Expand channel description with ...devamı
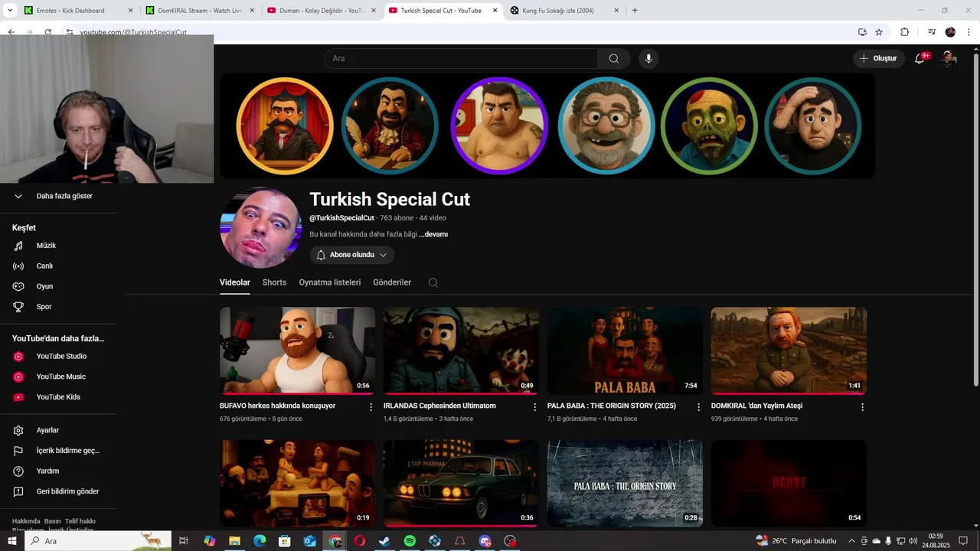 (433, 234)
